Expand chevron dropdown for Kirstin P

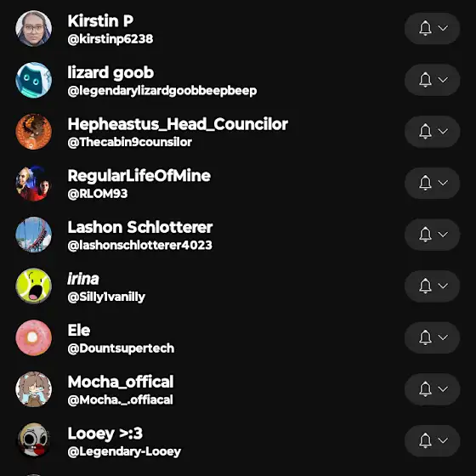[443, 28]
